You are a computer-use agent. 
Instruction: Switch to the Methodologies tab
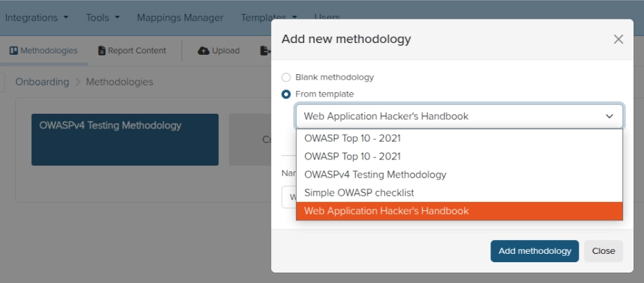(x=44, y=51)
